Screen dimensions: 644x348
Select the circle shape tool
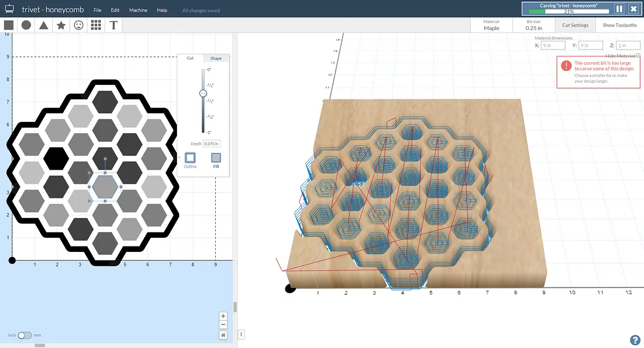pos(26,25)
